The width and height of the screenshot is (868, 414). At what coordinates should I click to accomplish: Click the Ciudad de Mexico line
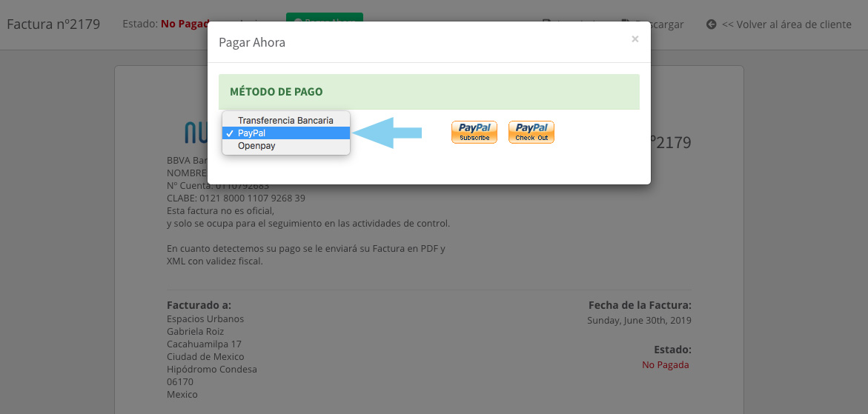(x=205, y=356)
